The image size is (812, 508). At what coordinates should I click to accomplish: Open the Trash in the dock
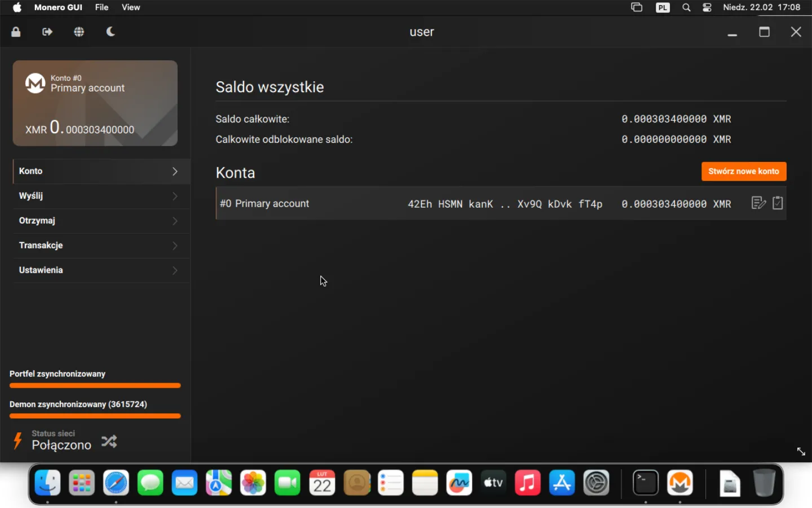764,483
